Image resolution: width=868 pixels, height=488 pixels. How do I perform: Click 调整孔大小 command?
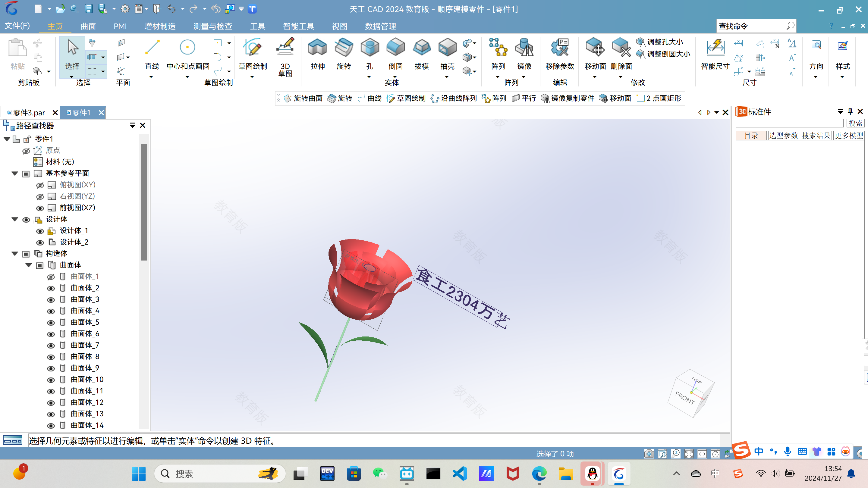659,42
